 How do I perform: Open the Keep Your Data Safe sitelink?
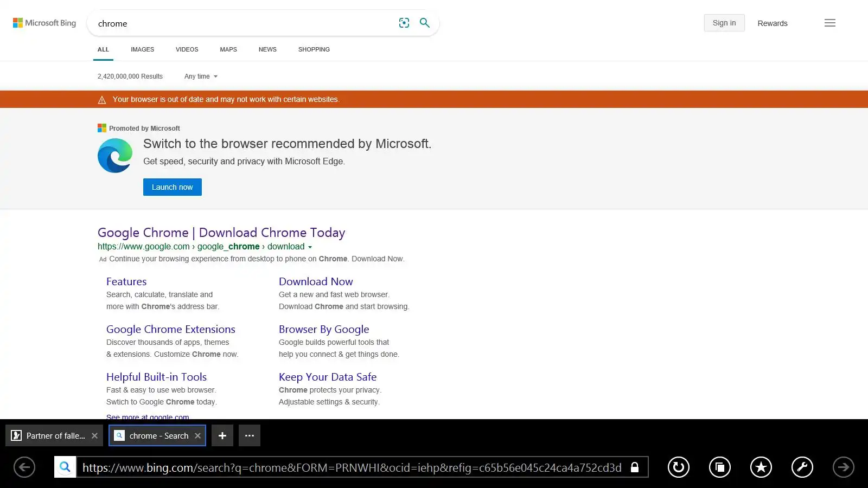[x=328, y=377]
